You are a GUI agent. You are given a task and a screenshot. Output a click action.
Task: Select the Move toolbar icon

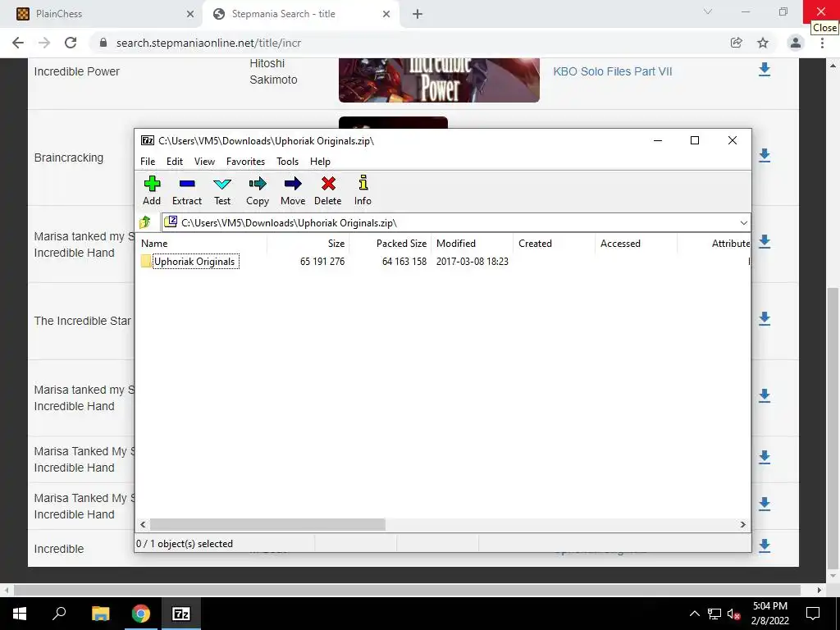293,190
